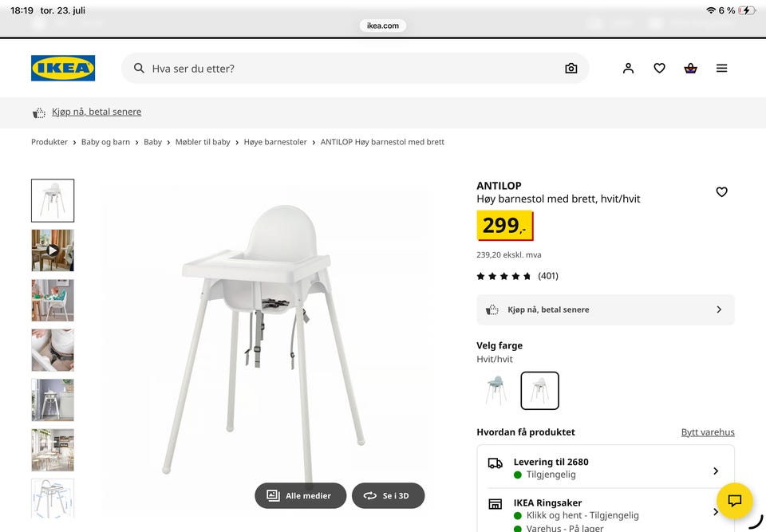Open Alle medier gallery button
The image size is (766, 532).
[301, 496]
